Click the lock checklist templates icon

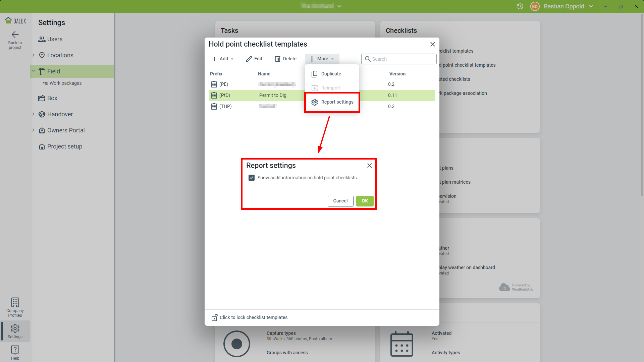point(214,317)
